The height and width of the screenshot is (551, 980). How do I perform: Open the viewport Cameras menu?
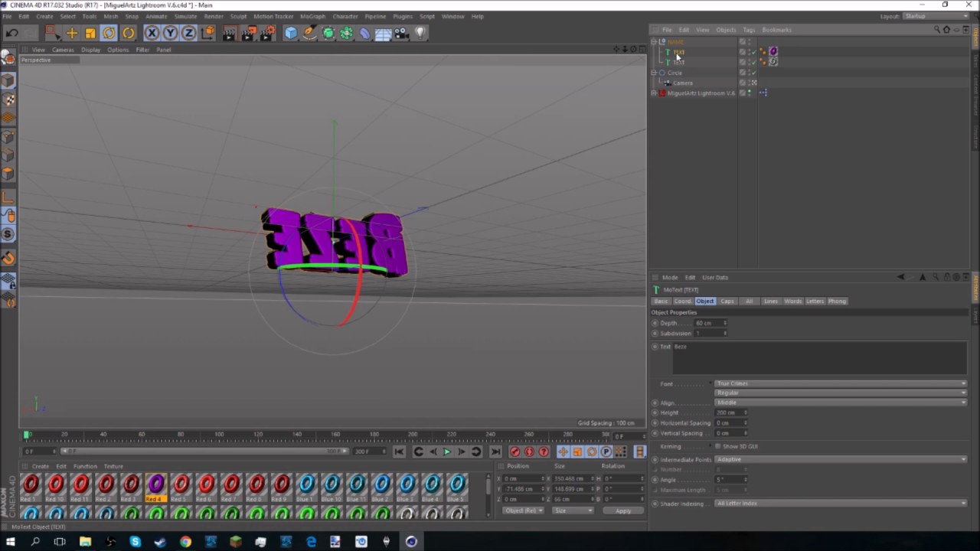click(63, 50)
